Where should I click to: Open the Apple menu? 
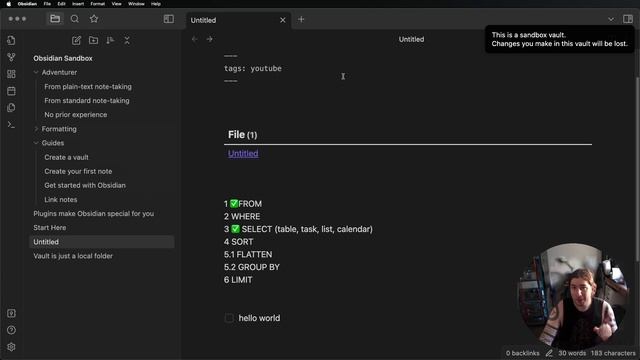(9, 4)
